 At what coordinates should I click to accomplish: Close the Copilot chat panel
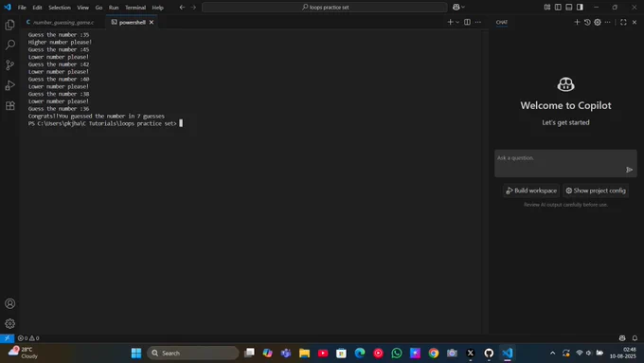tap(635, 22)
